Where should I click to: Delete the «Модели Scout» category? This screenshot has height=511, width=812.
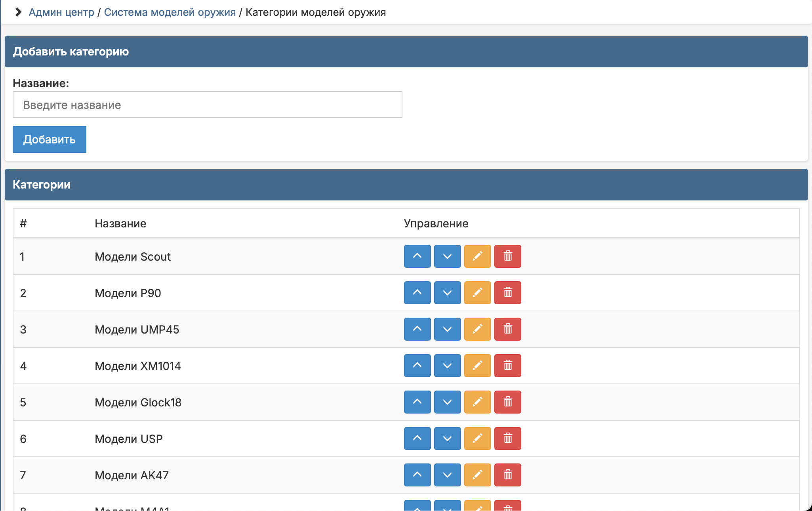pos(508,256)
